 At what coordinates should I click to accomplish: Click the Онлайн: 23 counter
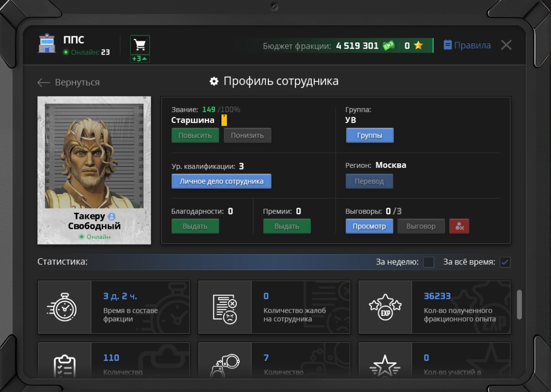pos(86,53)
